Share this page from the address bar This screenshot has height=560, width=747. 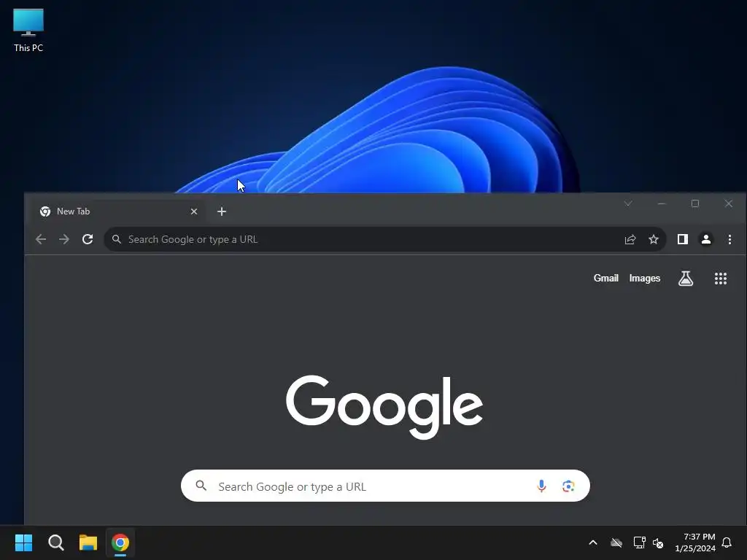[x=630, y=239]
